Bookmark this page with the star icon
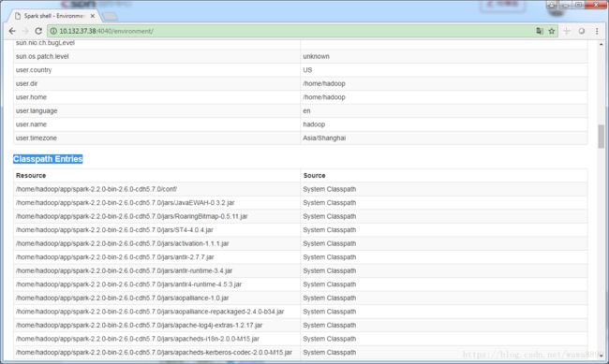The image size is (609, 364). (x=552, y=31)
